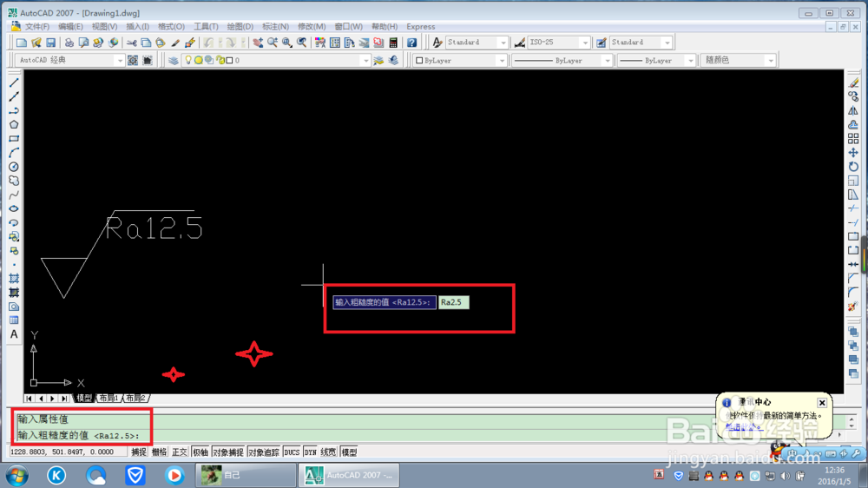This screenshot has height=488, width=868.
Task: Select the Ellipse tool
Action: (x=14, y=208)
